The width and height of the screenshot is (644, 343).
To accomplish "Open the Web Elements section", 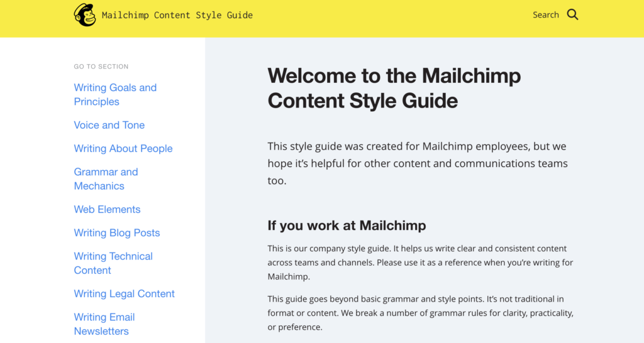I will pyautogui.click(x=107, y=209).
